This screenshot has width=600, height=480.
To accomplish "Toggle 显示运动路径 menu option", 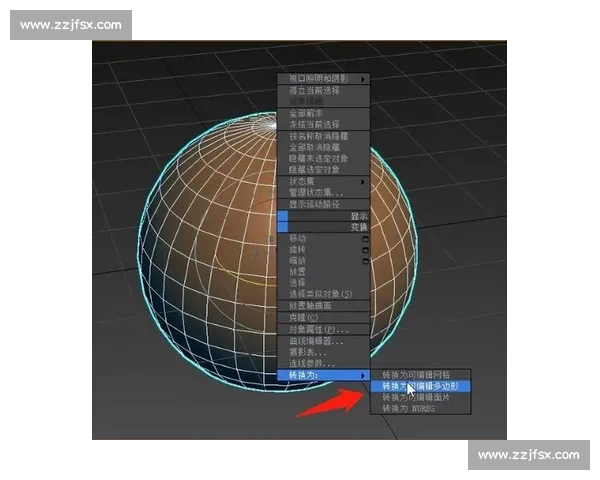I will pyautogui.click(x=313, y=203).
